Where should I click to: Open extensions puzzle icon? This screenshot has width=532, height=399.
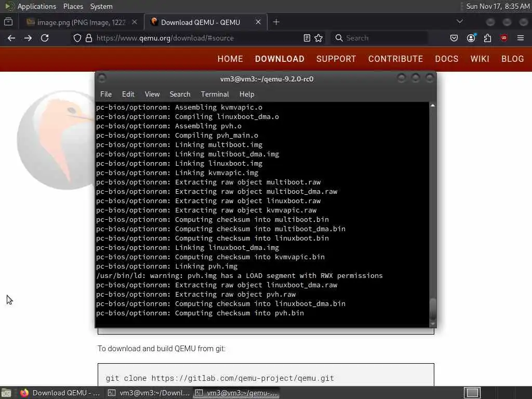[x=487, y=38]
